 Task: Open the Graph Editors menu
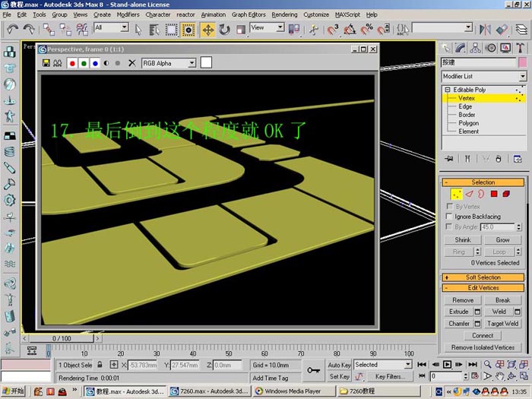coord(249,14)
